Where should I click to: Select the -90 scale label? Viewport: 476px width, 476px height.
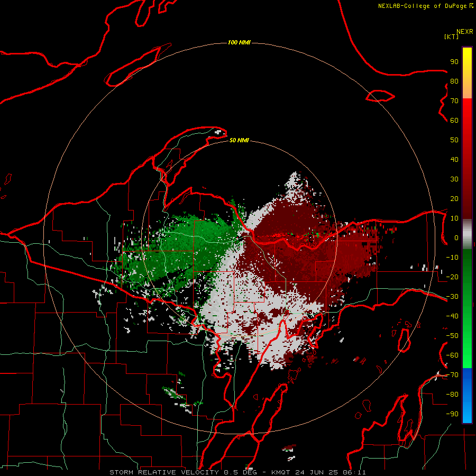click(x=452, y=414)
